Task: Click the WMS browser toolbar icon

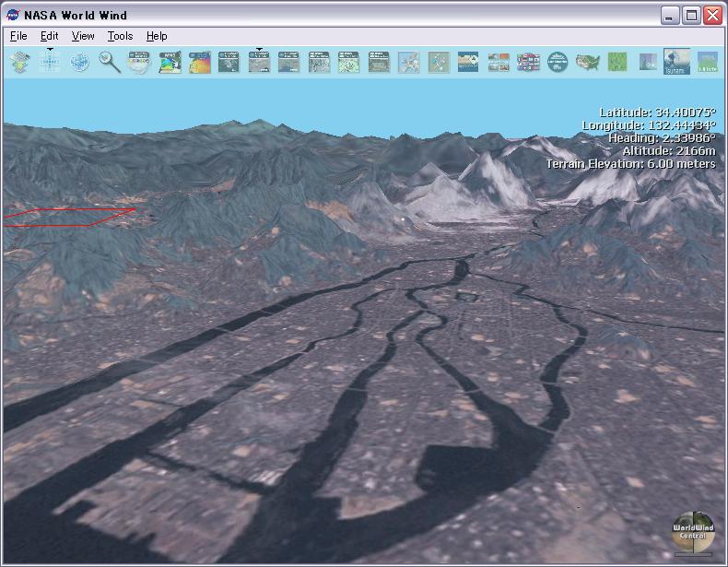Action: pyautogui.click(x=170, y=62)
